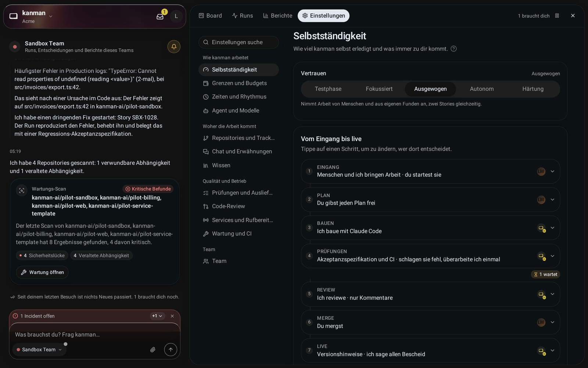588x368 pixels.
Task: Expand the MERGE step chevron
Action: pyautogui.click(x=552, y=322)
